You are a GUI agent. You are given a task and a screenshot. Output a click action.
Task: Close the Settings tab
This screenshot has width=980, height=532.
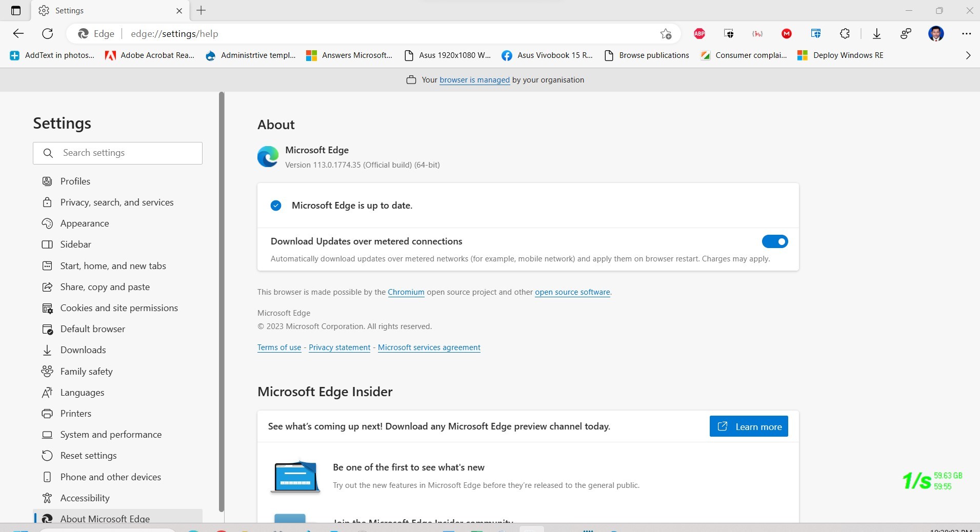click(x=179, y=10)
